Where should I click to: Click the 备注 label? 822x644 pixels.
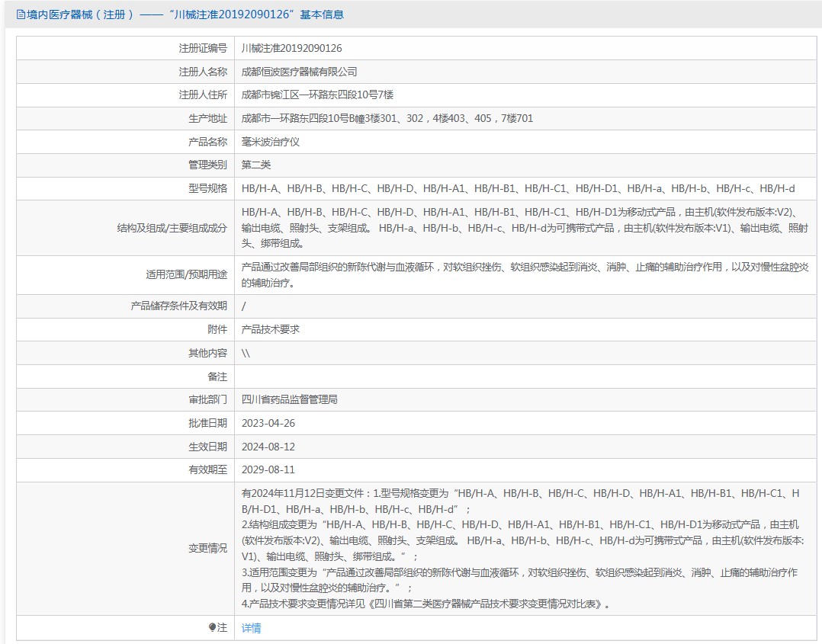point(217,376)
